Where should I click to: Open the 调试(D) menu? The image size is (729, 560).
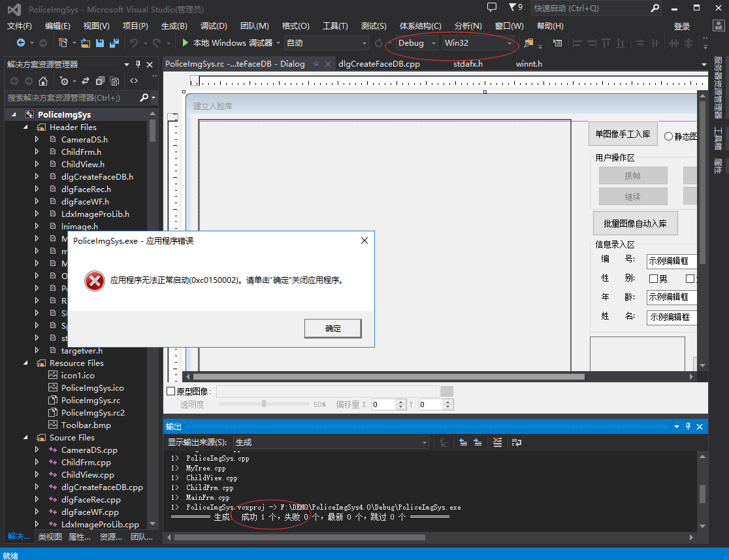214,26
